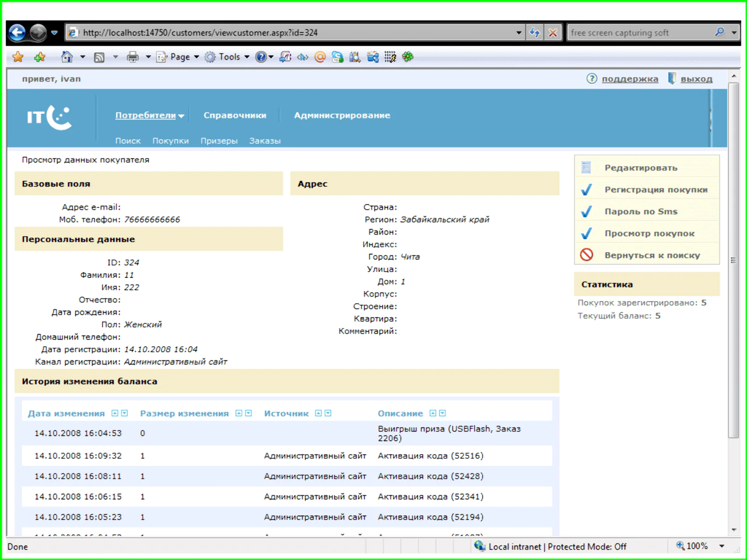Click the IT logo in header
The width and height of the screenshot is (747, 560).
(x=49, y=117)
